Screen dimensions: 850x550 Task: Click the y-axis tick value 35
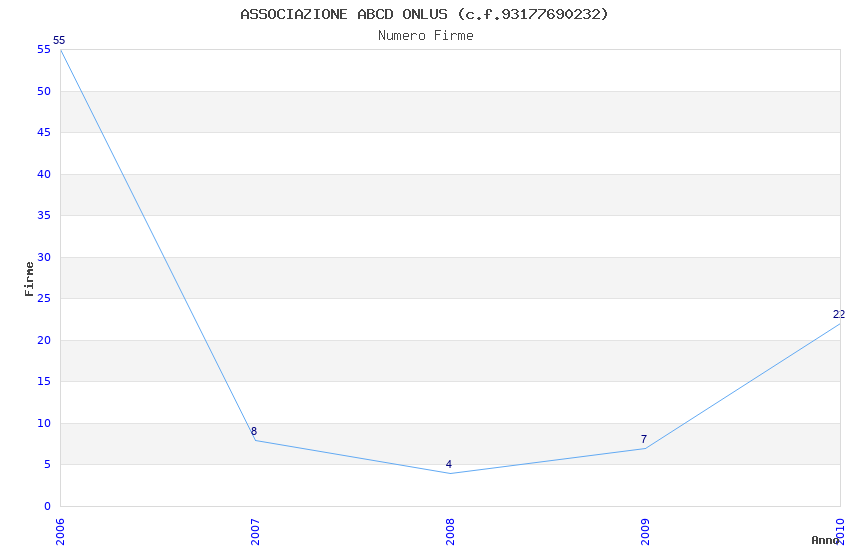(x=44, y=216)
